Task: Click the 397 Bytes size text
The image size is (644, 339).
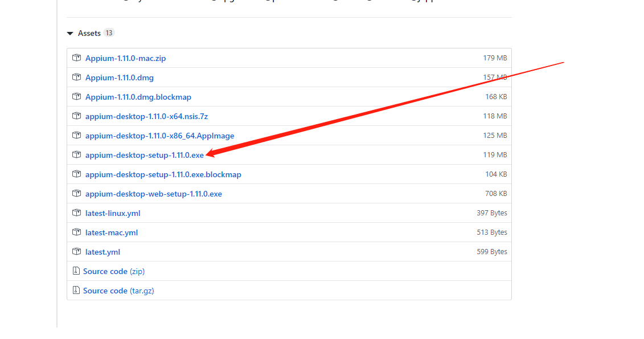Action: pos(492,213)
